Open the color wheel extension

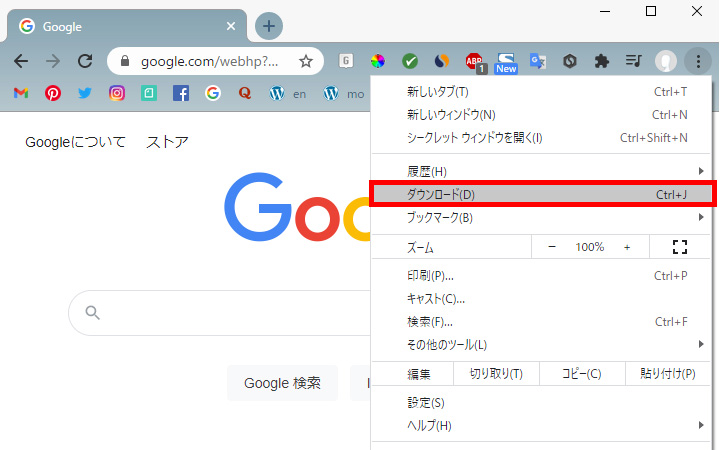378,61
